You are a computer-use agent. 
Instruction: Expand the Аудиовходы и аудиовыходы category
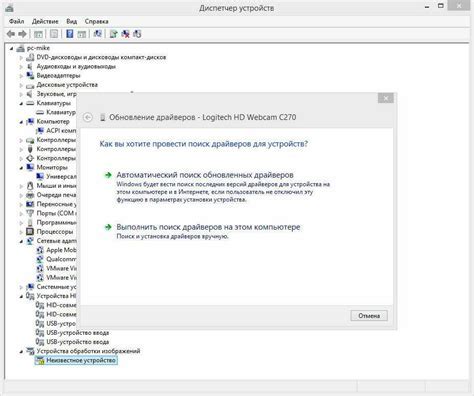(21, 67)
